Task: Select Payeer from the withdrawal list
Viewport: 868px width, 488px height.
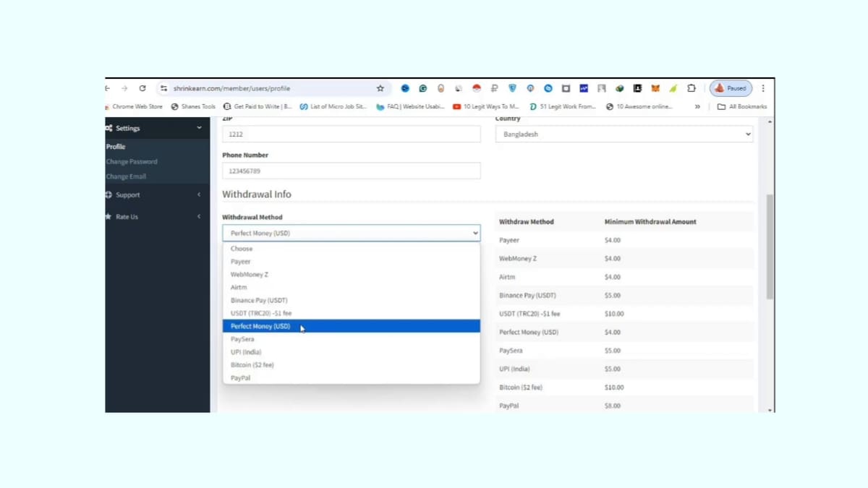Action: [x=241, y=262]
